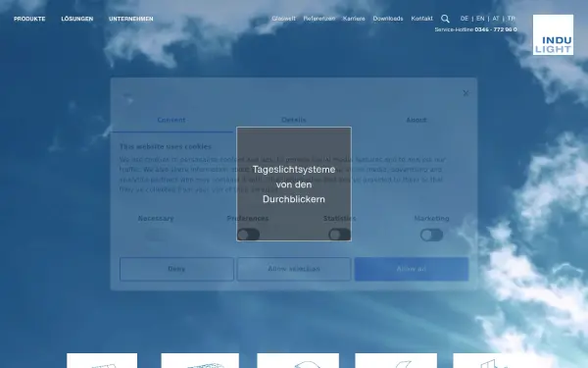Click the Deny button
The image size is (588, 368).
point(176,269)
